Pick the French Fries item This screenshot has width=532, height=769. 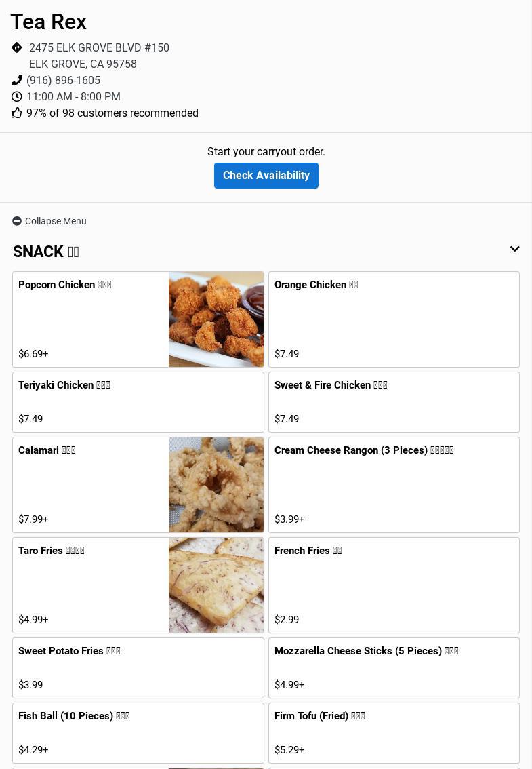click(394, 585)
